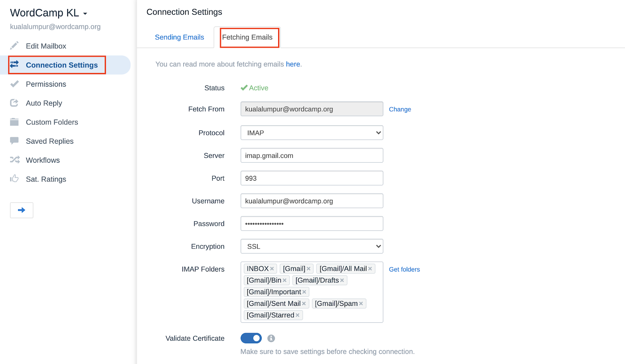The width and height of the screenshot is (625, 364).
Task: Click the Workflows shuffle icon
Action: point(15,160)
